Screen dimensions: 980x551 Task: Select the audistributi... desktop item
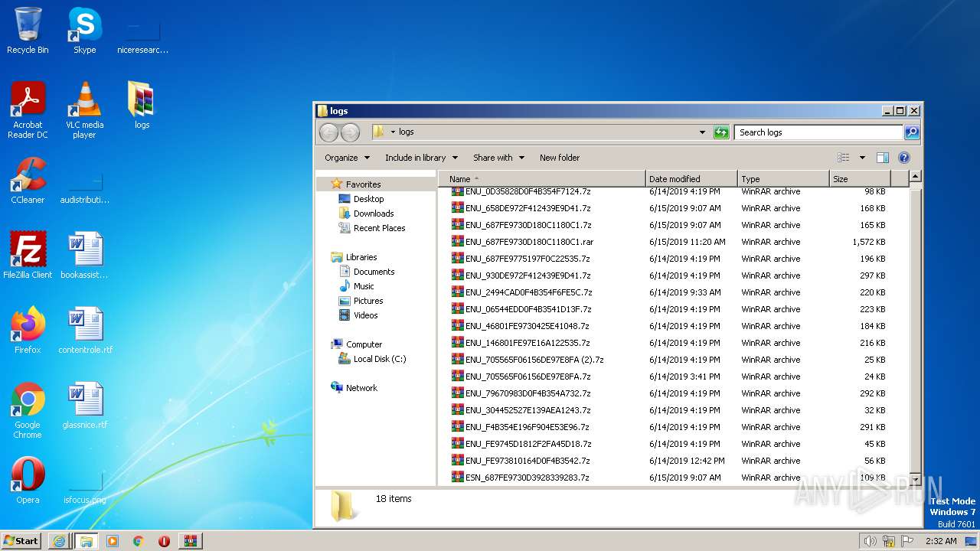(x=85, y=187)
